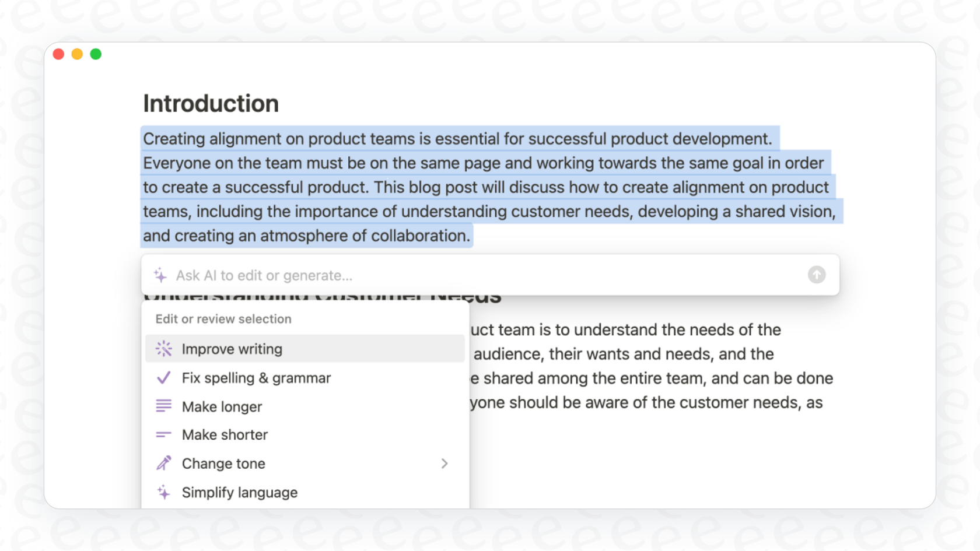Click the Ask AI input field

click(x=408, y=275)
